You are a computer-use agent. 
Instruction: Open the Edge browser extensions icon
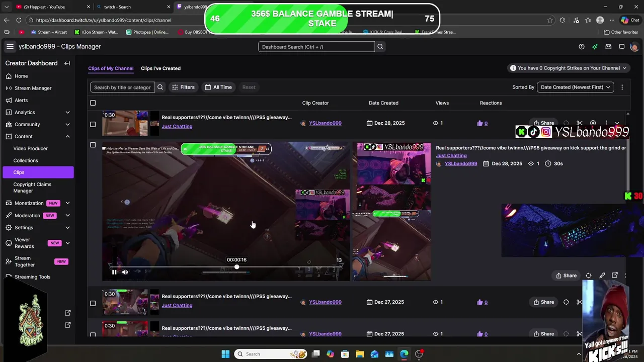point(562,20)
